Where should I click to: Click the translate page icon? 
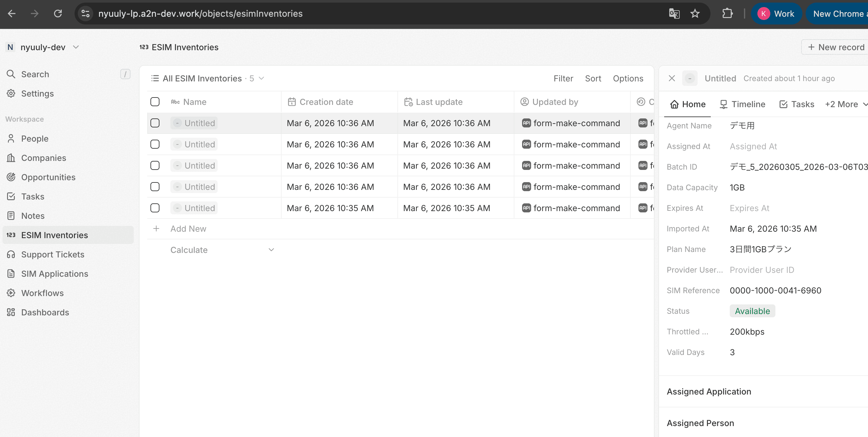[674, 14]
